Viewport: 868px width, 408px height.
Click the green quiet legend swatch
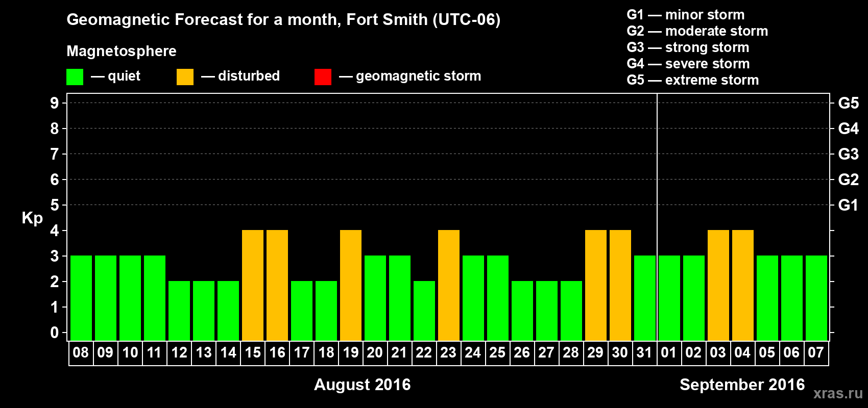75,77
